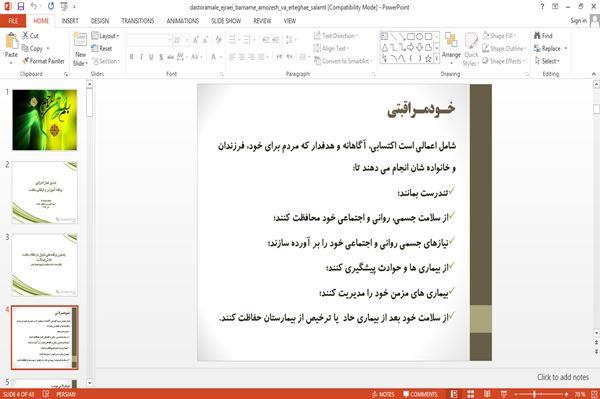Viewport: 600px width, 399px height.
Task: Click the Redo/Repeat icon in title bar
Action: pos(51,7)
